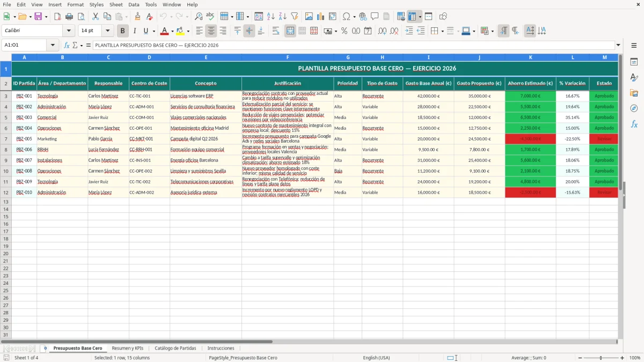The height and width of the screenshot is (362, 644).
Task: Open sidebar Gallery panel
Action: point(634,93)
